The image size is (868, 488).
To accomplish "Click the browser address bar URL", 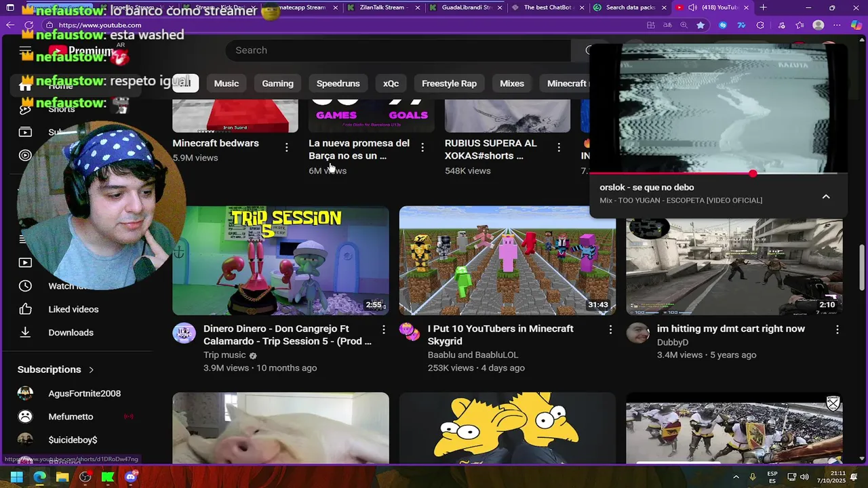I will 100,25.
